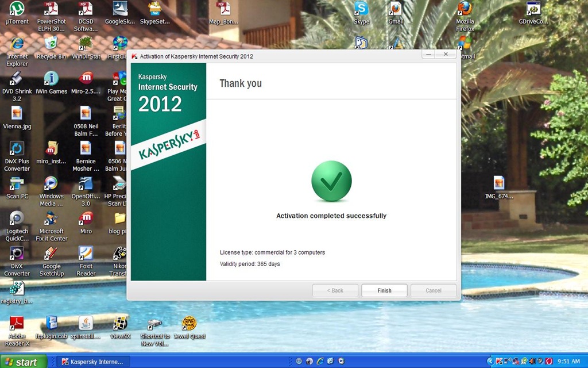Click the greyed-out Cancel button
The image size is (588, 368).
tap(433, 290)
